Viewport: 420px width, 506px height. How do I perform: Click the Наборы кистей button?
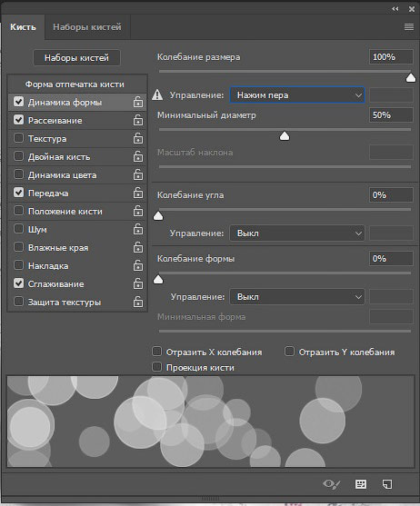(x=77, y=58)
